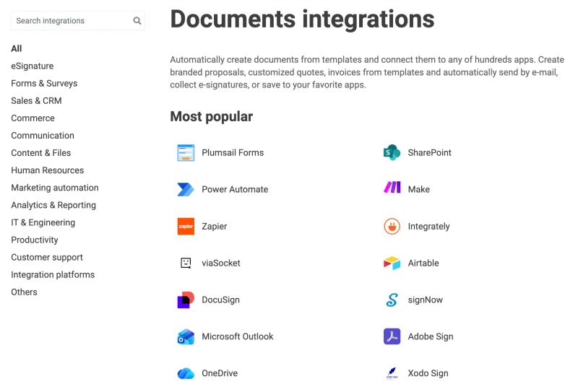The image size is (578, 392).
Task: Select the Communication category
Action: [43, 135]
